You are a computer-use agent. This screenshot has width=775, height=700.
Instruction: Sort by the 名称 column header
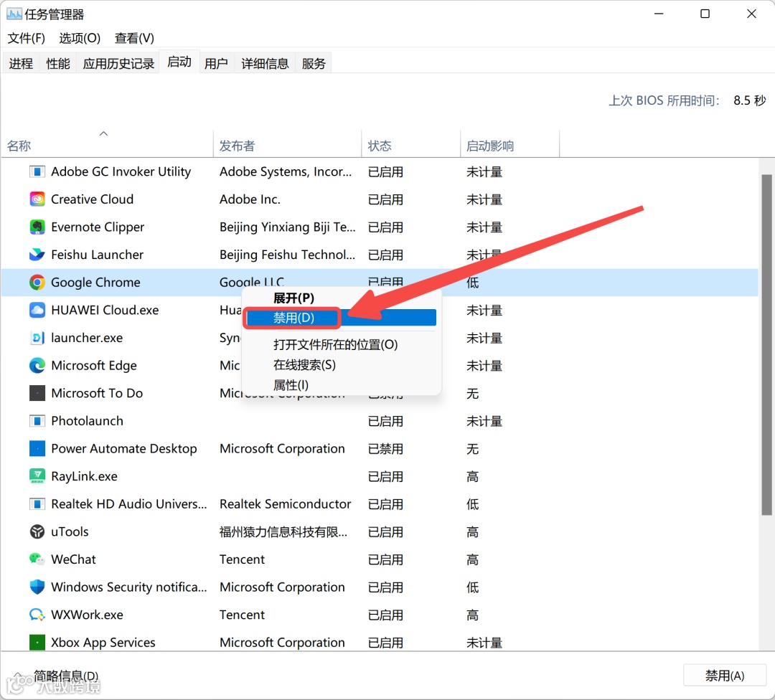[107, 143]
